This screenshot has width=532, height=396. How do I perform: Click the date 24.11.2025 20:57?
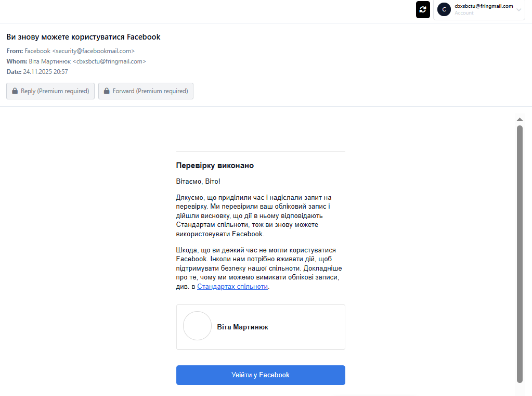[46, 72]
